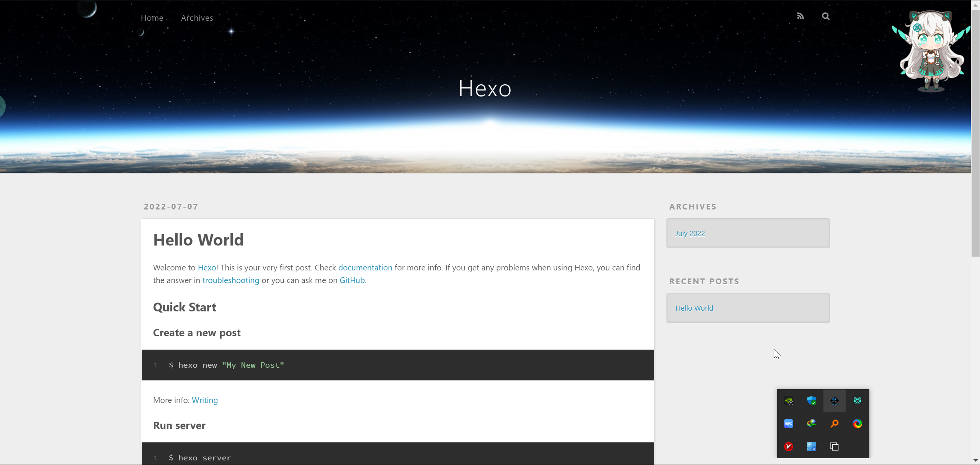This screenshot has width=980, height=465.
Task: Click the teal cat-face tray icon
Action: pyautogui.click(x=857, y=401)
